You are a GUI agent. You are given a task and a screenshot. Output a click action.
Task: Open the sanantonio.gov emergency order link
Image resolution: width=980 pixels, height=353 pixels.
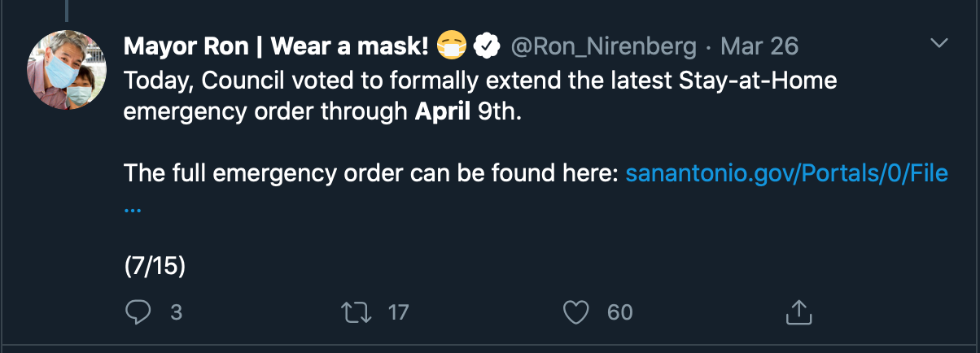coord(786,173)
